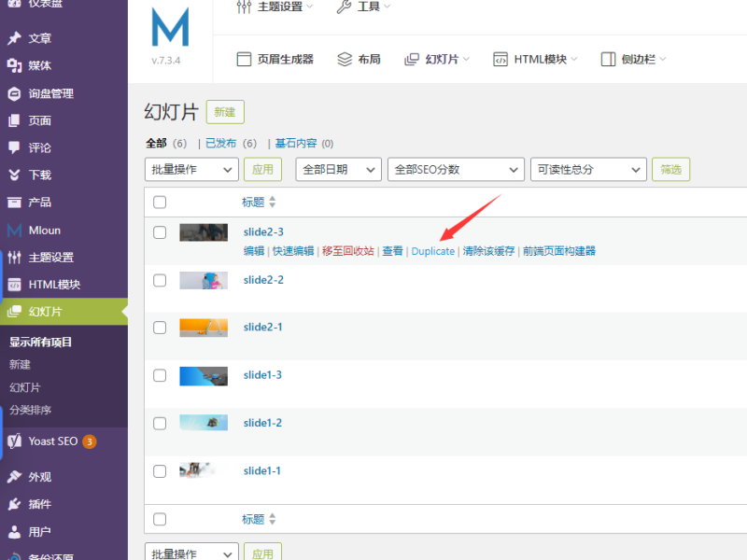Image resolution: width=747 pixels, height=560 pixels.
Task: Click the 页面 pages icon
Action: click(14, 120)
